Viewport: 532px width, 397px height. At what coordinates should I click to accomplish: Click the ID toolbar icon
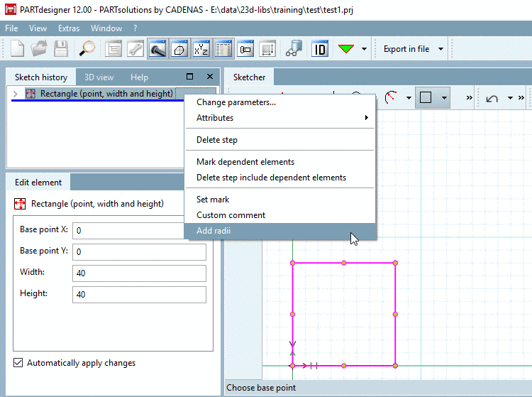[x=320, y=49]
